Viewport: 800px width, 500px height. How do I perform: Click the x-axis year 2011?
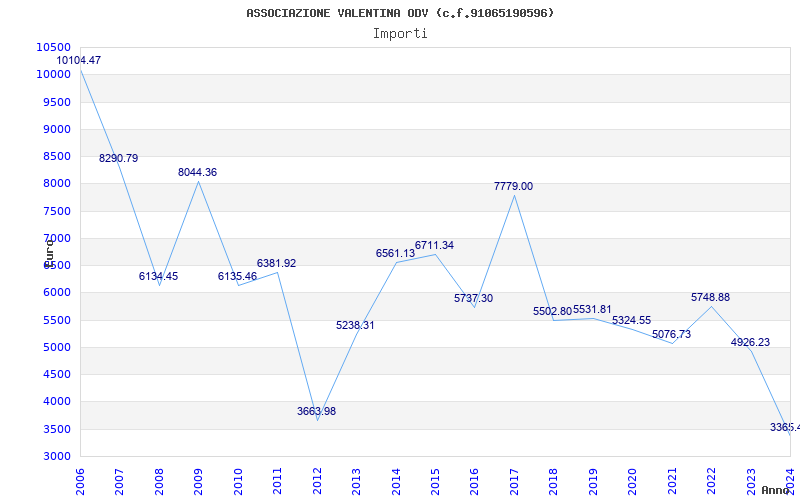coord(277,481)
